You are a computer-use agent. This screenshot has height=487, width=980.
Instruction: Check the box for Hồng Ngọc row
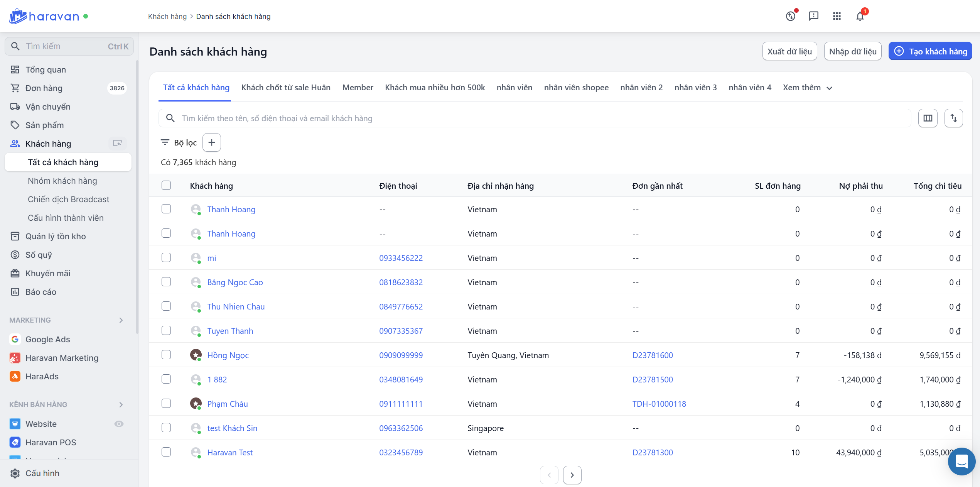pyautogui.click(x=166, y=355)
